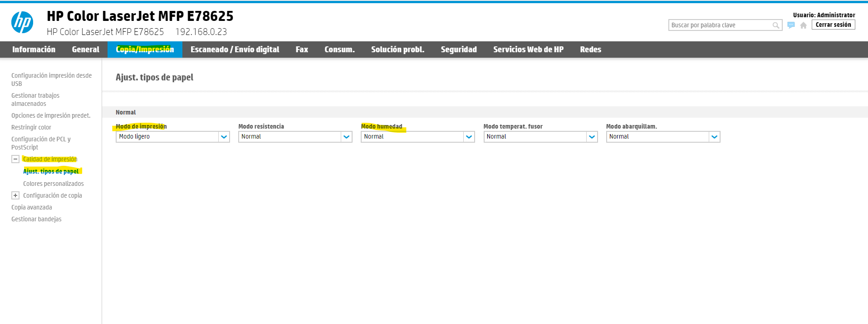Open Configuración de PCL y PostScript link

click(41, 143)
